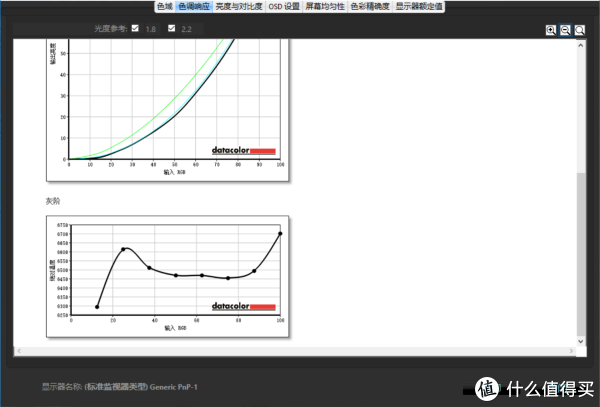This screenshot has width=600, height=407.
Task: Click the 光度参考 label
Action: pyautogui.click(x=111, y=28)
